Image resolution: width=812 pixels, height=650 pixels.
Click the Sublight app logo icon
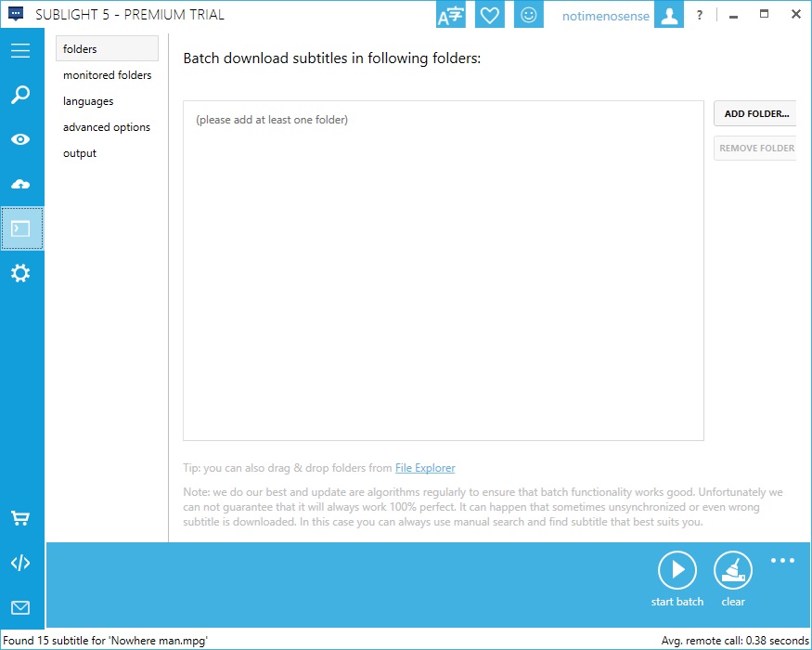pos(16,14)
